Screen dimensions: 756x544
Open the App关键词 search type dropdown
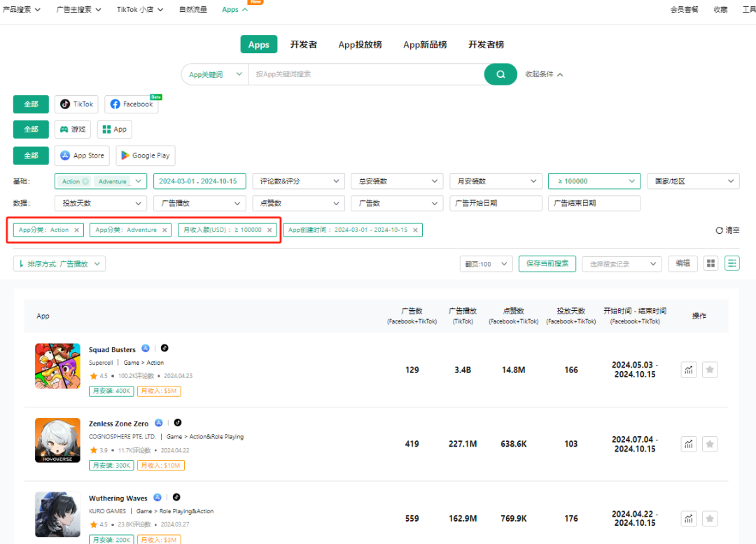pos(215,74)
